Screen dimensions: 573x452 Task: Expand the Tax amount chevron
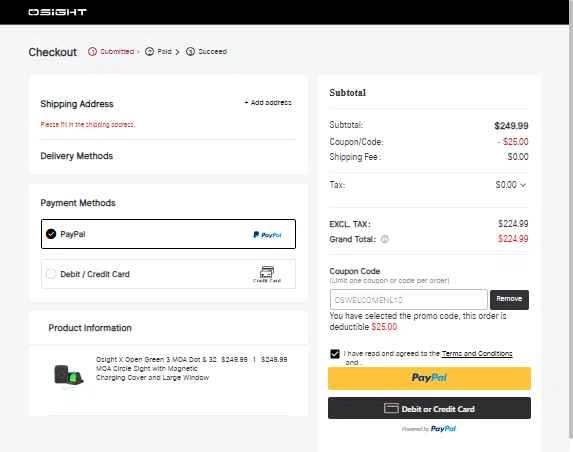(523, 185)
